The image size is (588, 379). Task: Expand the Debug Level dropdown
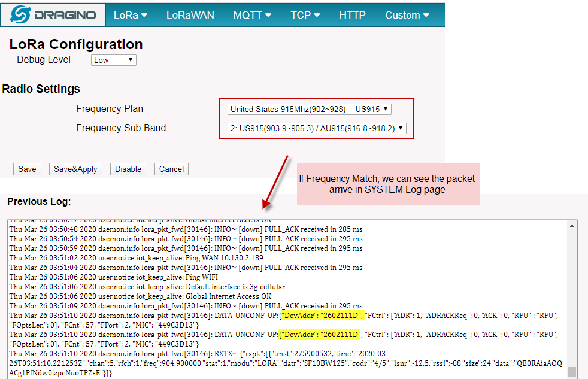(114, 60)
